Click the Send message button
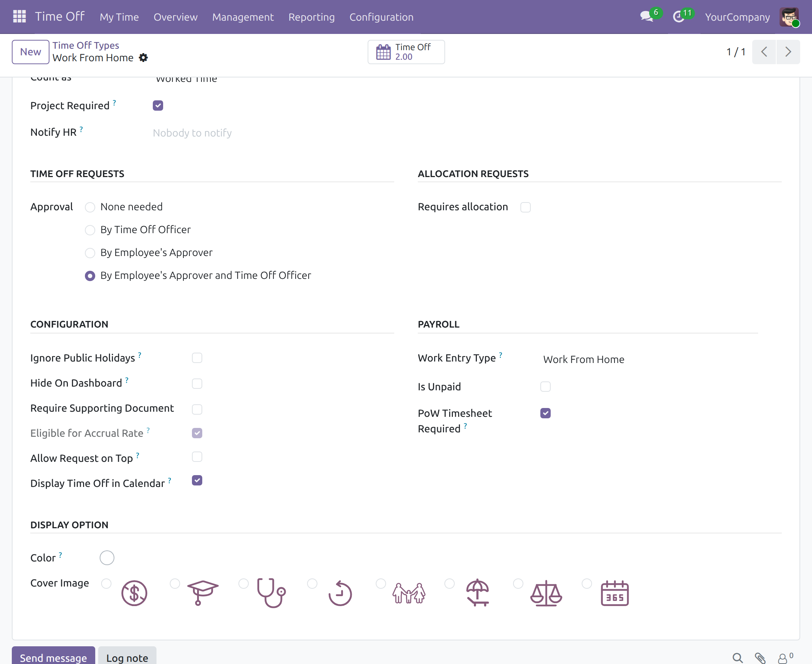The height and width of the screenshot is (664, 812). (x=53, y=657)
